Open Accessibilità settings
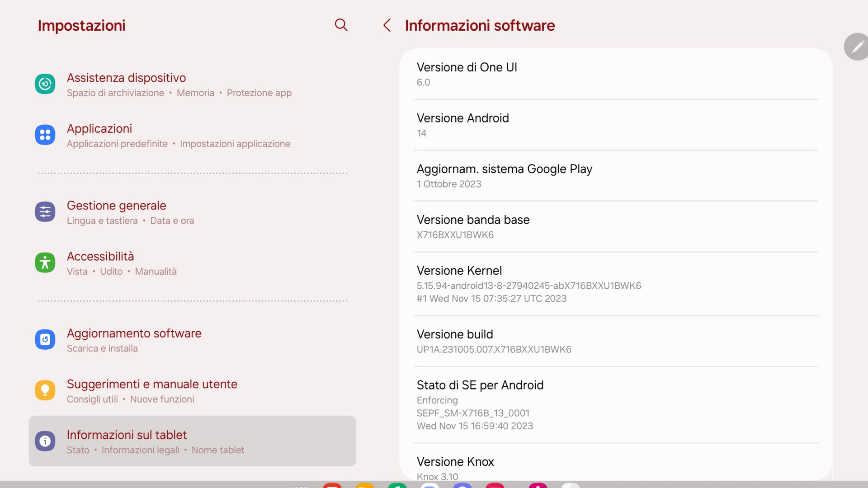This screenshot has height=488, width=868. [192, 263]
